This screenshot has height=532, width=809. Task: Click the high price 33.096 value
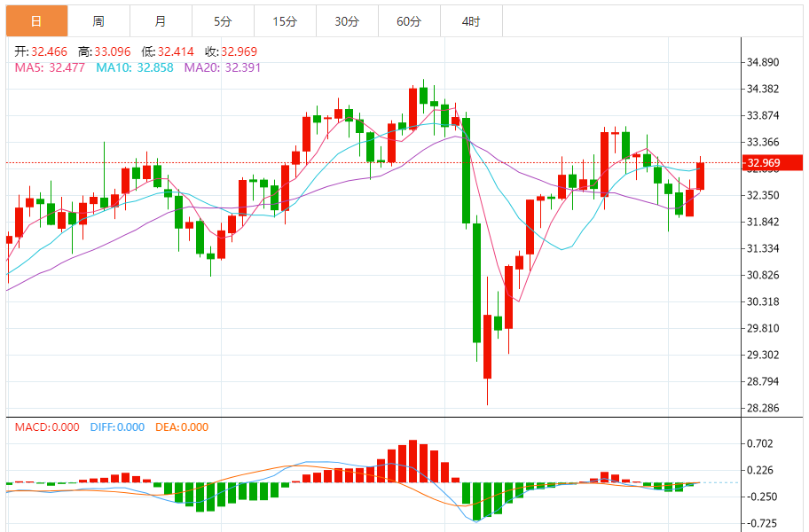tap(113, 51)
